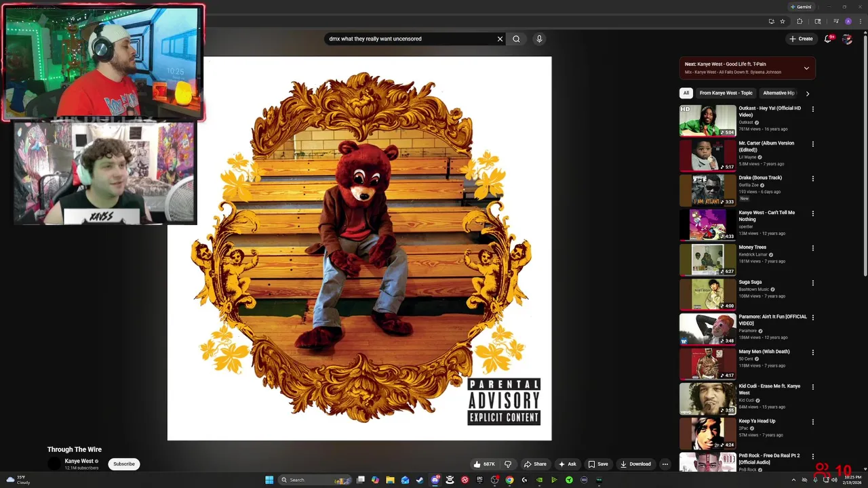Click the Windows taskbar Search box
The width and height of the screenshot is (868, 488).
(314, 480)
